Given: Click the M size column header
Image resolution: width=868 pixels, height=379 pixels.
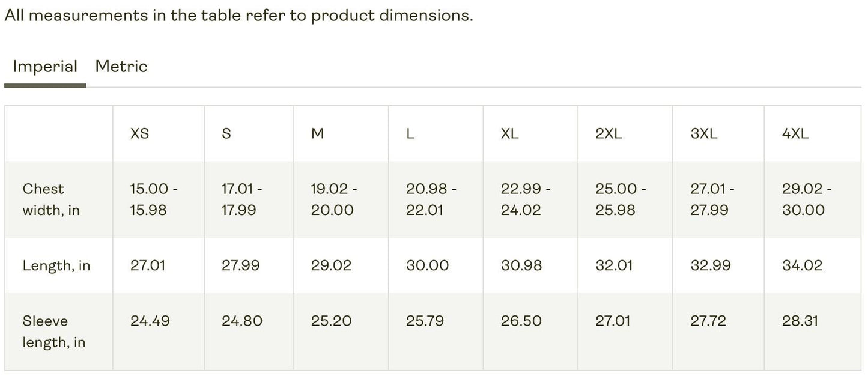Looking at the screenshot, I should click(x=317, y=133).
